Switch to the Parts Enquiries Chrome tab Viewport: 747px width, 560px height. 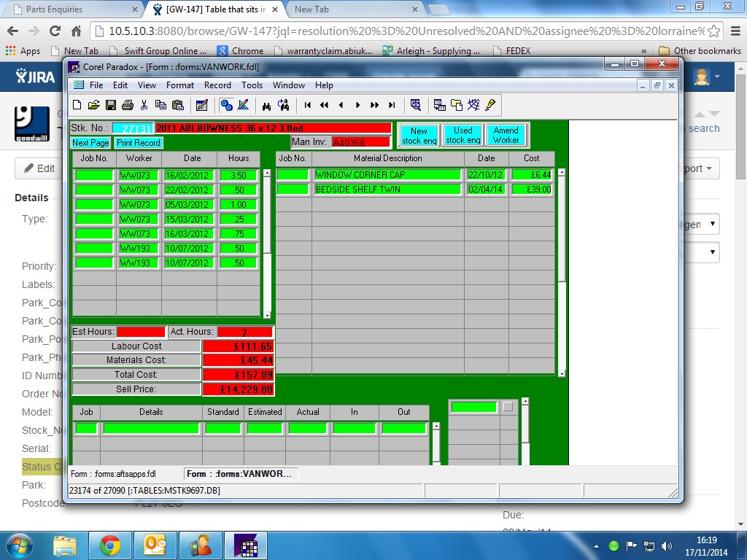pos(71,9)
